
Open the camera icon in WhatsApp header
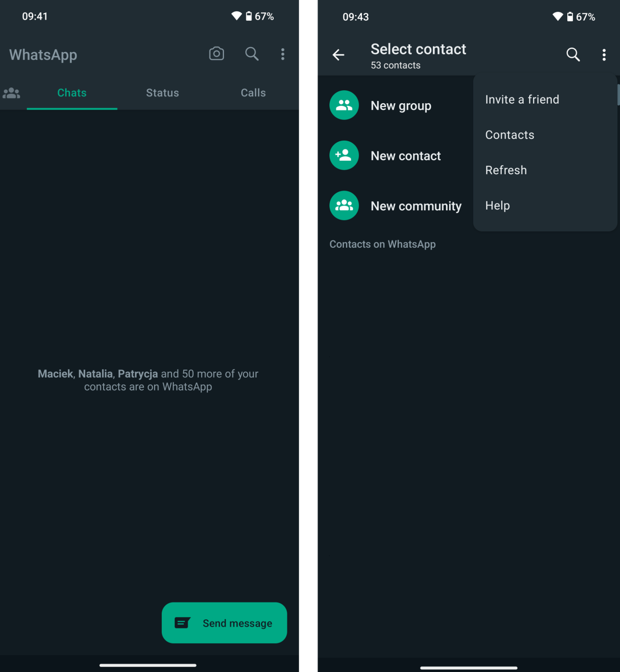(x=216, y=54)
